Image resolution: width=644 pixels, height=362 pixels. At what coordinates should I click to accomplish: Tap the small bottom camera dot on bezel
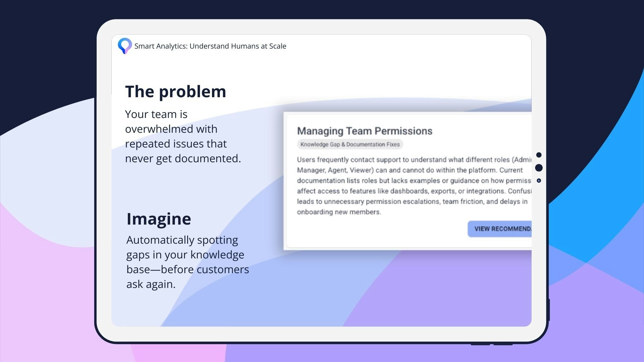(x=539, y=181)
